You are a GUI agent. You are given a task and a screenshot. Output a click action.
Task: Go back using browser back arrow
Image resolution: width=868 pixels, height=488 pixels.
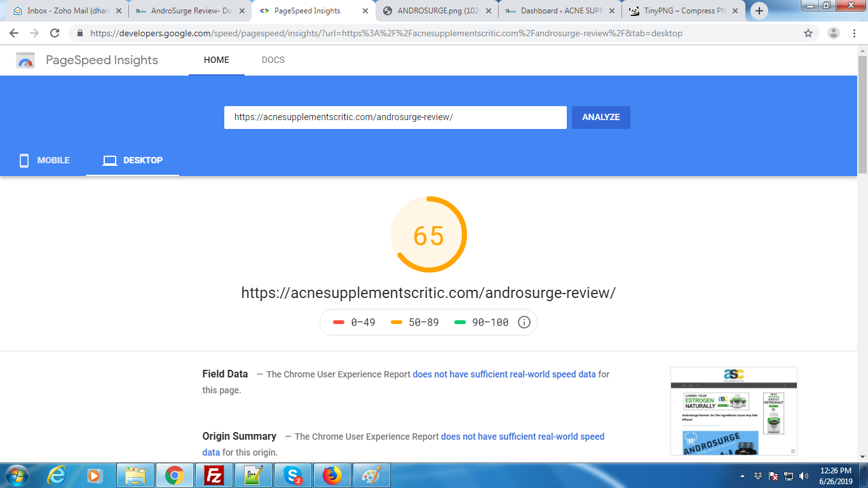[14, 34]
